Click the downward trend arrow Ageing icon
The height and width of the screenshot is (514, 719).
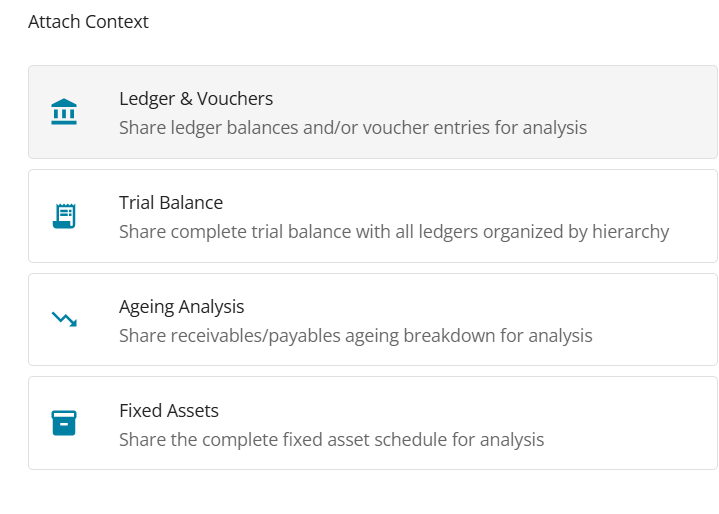coord(64,320)
